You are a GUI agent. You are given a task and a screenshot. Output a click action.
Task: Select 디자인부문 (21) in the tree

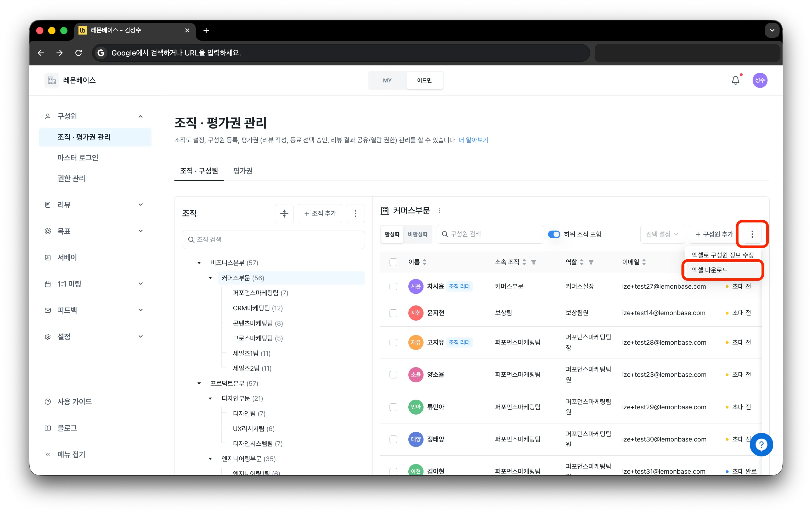(x=242, y=398)
